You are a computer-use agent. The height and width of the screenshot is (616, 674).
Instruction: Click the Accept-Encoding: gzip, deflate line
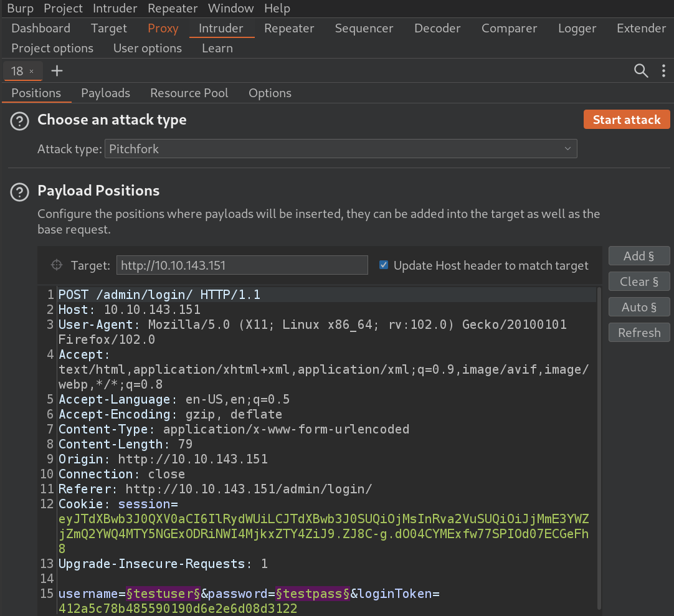tap(171, 414)
